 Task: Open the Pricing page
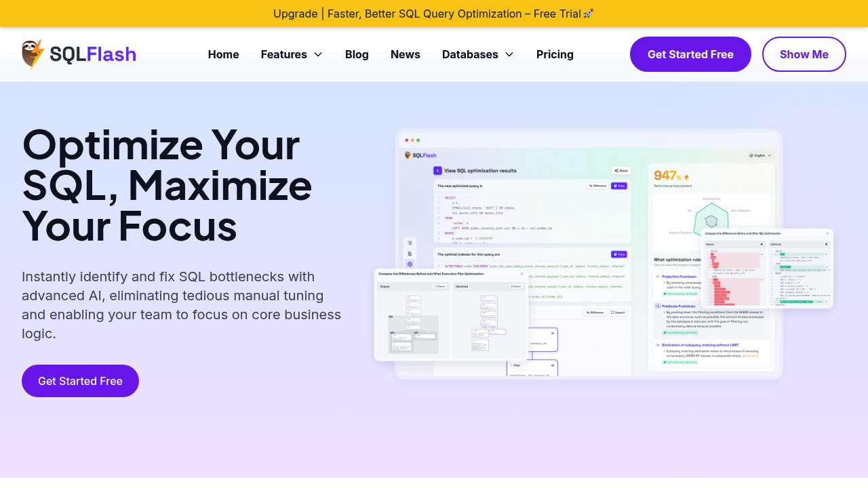pyautogui.click(x=555, y=54)
